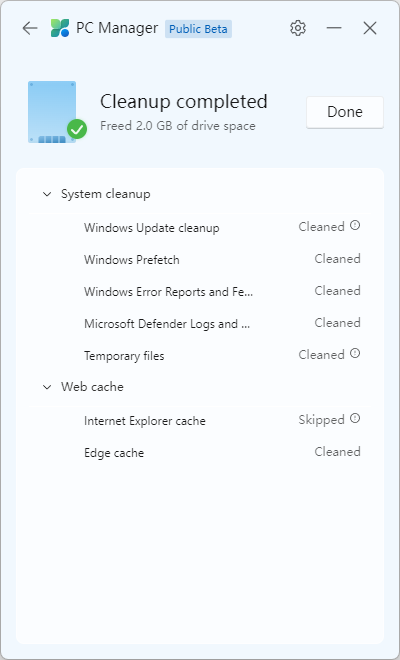
Task: Collapse the System cleanup section
Action: point(47,194)
